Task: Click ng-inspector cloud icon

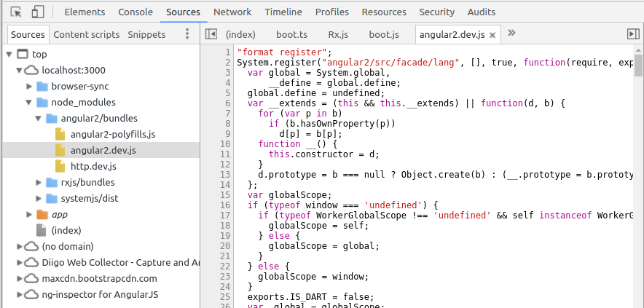Action: point(33,294)
